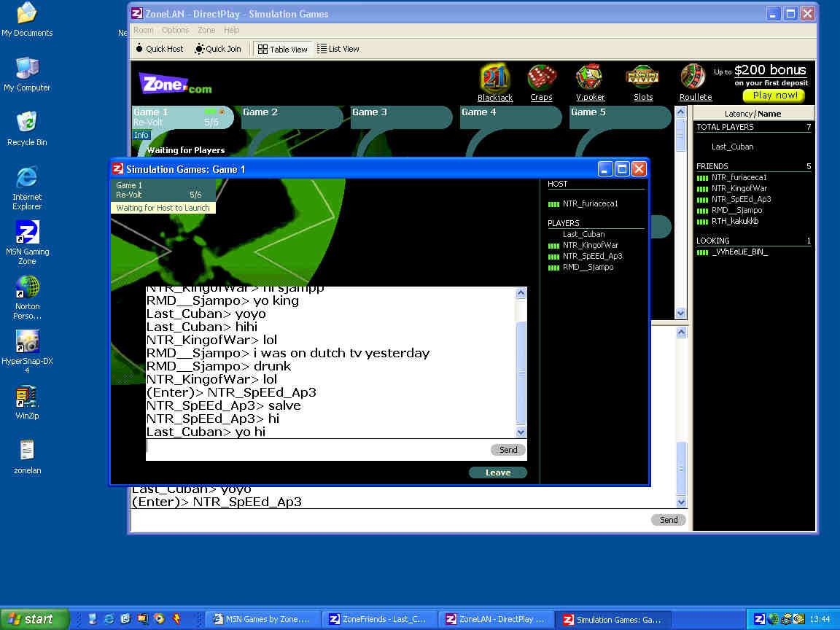
Task: Select the Recycle Bin icon
Action: (x=27, y=128)
